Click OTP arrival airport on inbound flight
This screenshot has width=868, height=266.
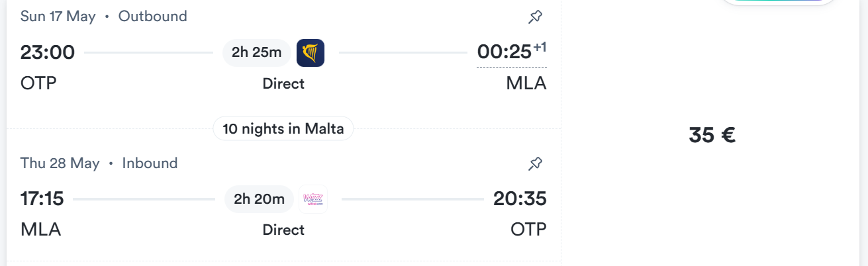tap(528, 230)
